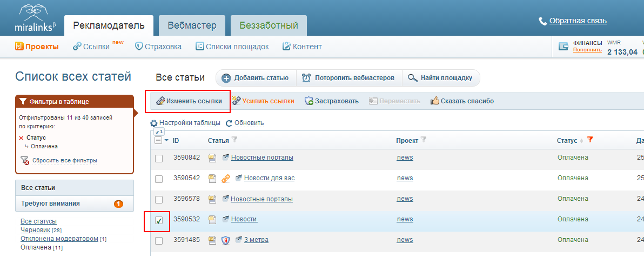
Task: Click the Усилить ссылки button
Action: pos(263,101)
